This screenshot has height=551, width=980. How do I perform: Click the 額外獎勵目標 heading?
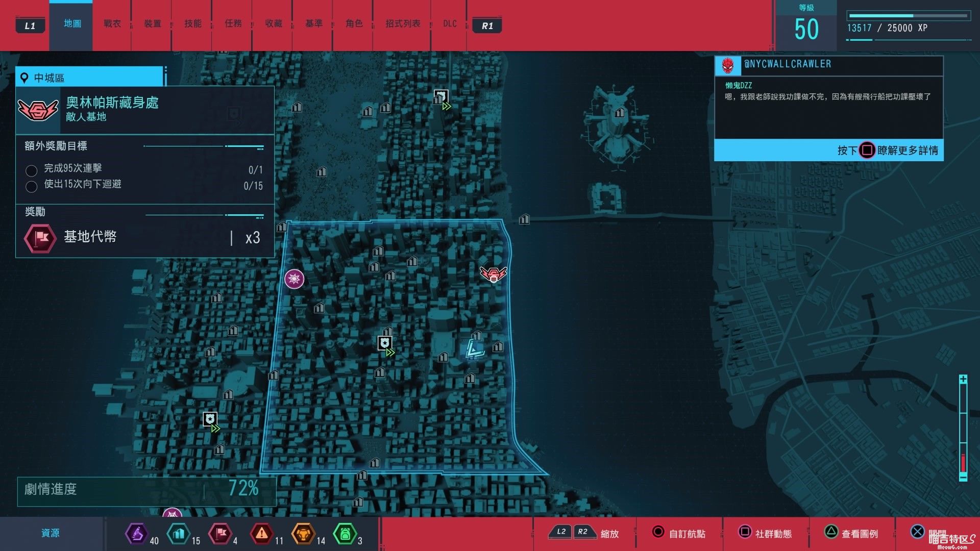56,146
